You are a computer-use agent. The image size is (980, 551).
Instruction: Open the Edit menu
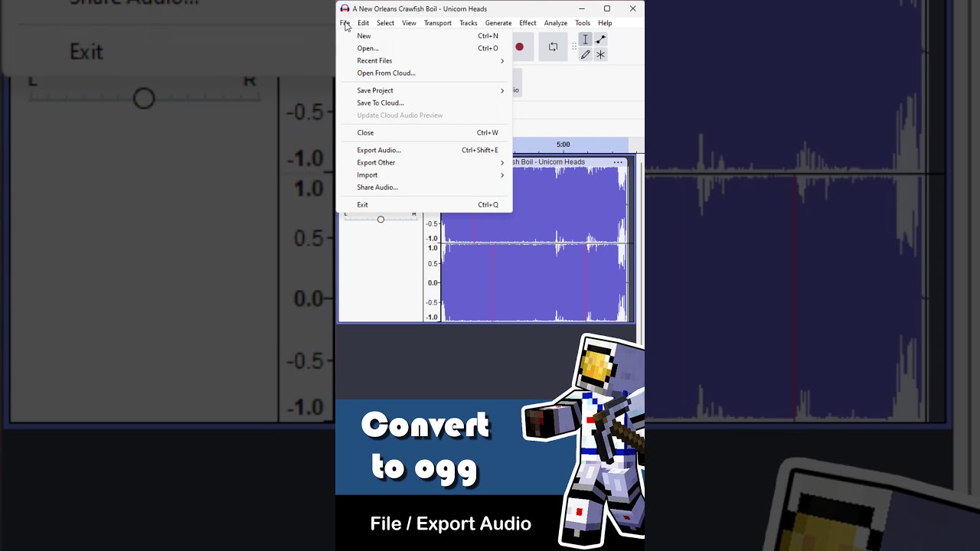click(363, 23)
